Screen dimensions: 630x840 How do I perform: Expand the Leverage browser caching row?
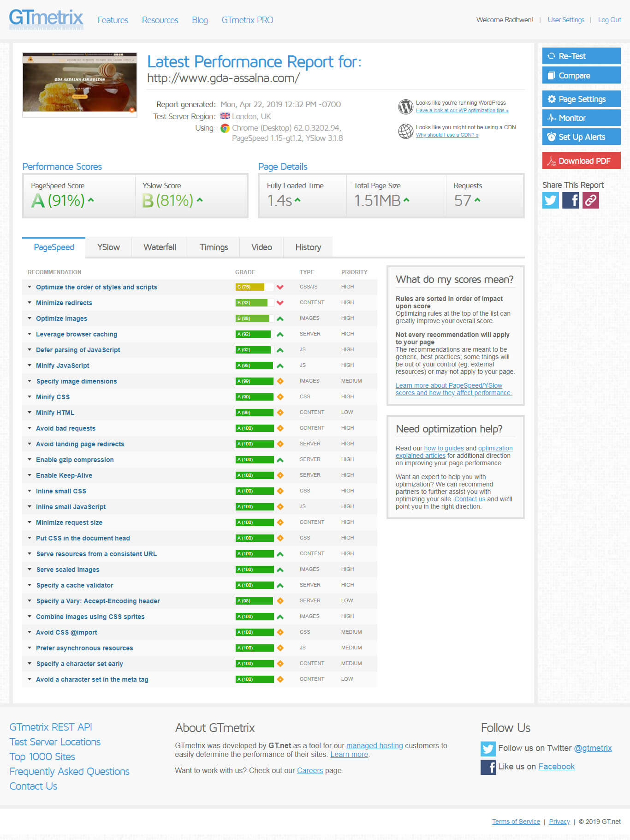77,334
